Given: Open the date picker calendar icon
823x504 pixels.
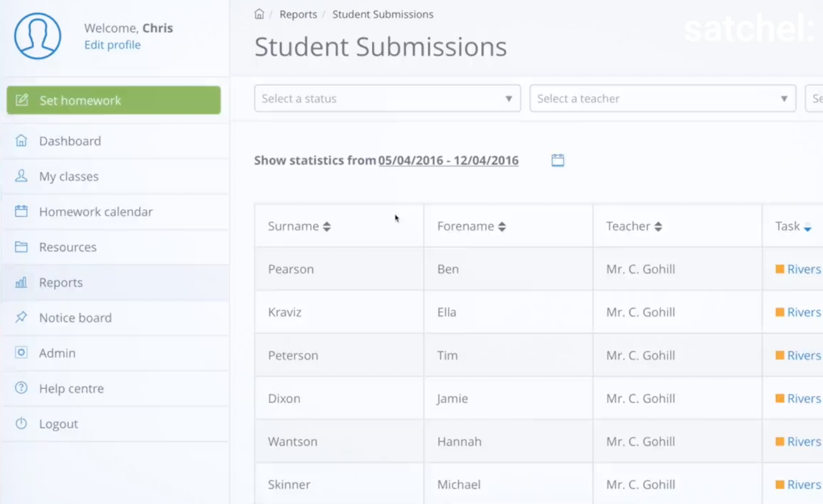Looking at the screenshot, I should (557, 160).
